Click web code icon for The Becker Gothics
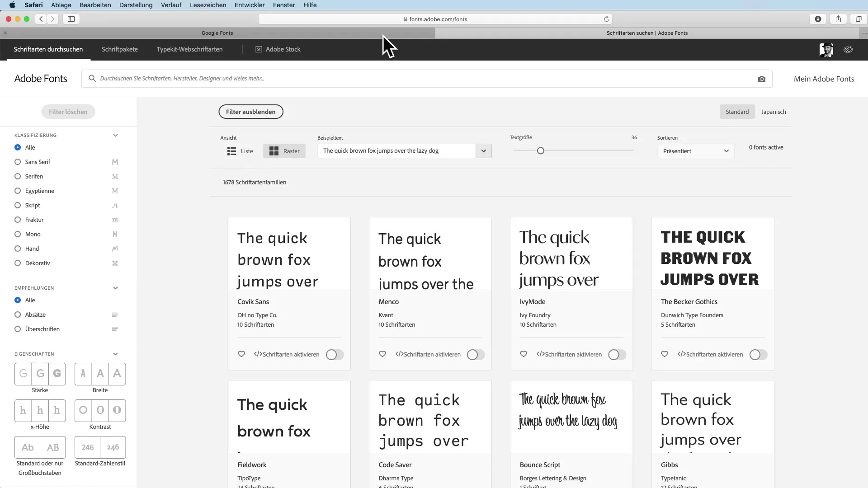This screenshot has width=868, height=488. [x=681, y=354]
